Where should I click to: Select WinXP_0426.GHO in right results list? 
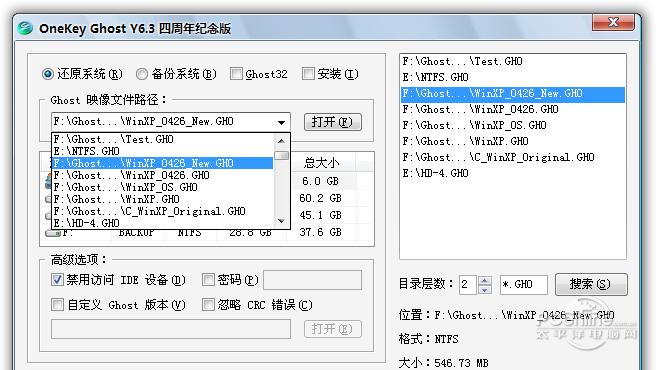513,110
